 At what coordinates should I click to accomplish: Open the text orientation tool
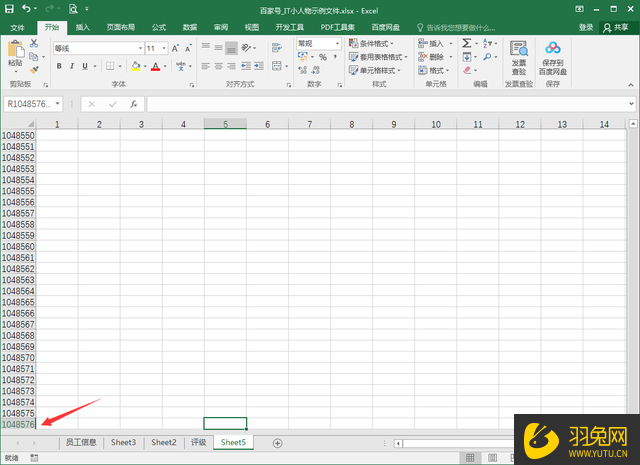click(x=246, y=48)
